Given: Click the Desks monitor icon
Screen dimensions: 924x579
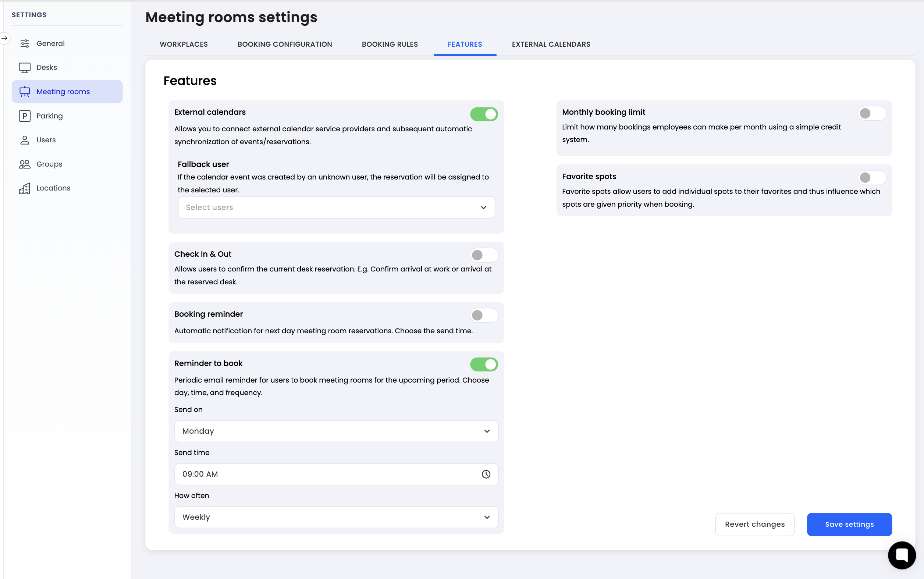Looking at the screenshot, I should coord(25,68).
